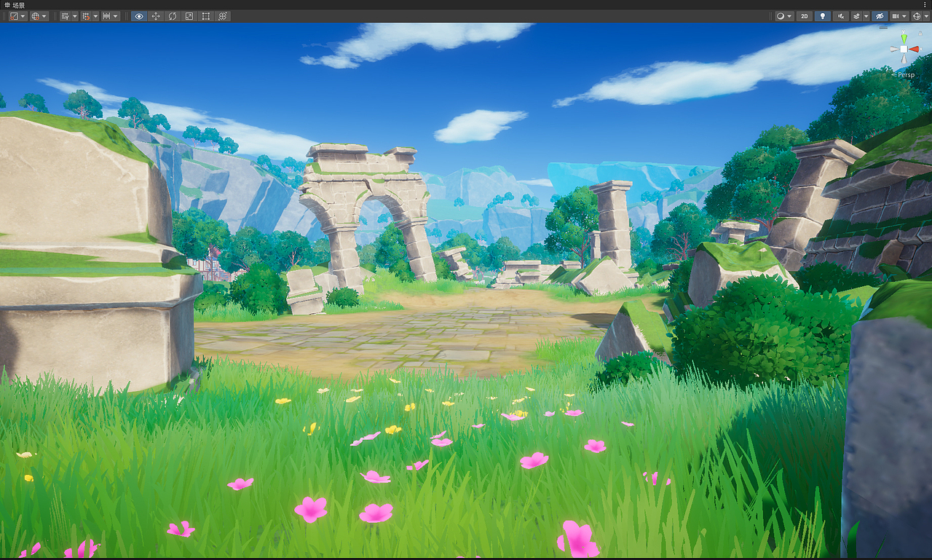Open the Gizmos dropdown arrow
932x560 pixels.
coord(926,16)
